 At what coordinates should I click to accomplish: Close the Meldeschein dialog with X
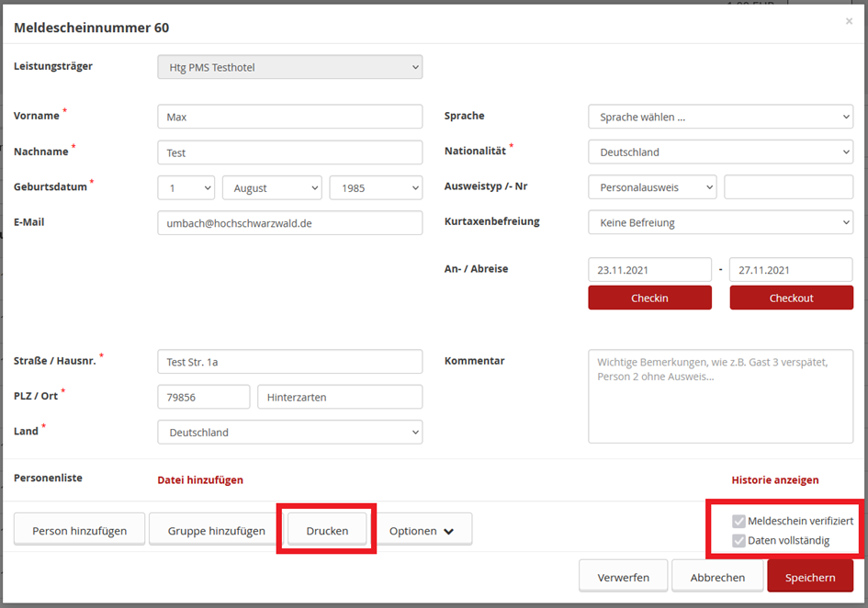[x=848, y=21]
